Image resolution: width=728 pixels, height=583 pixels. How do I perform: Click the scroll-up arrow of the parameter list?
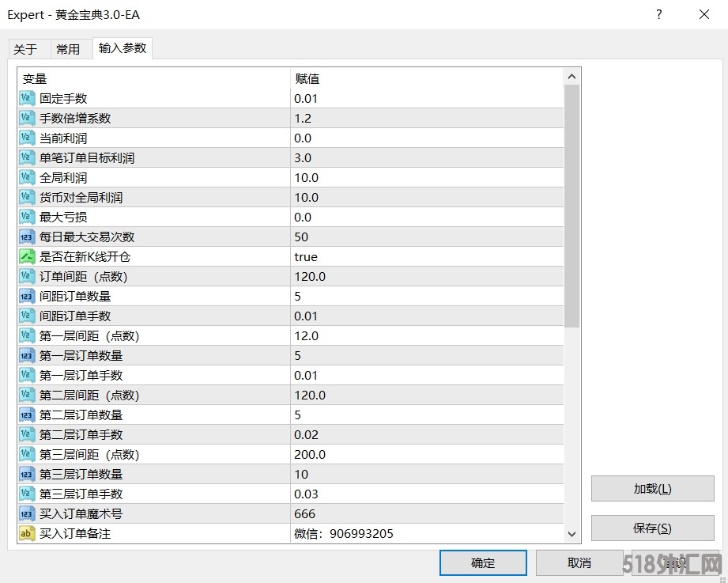[572, 77]
